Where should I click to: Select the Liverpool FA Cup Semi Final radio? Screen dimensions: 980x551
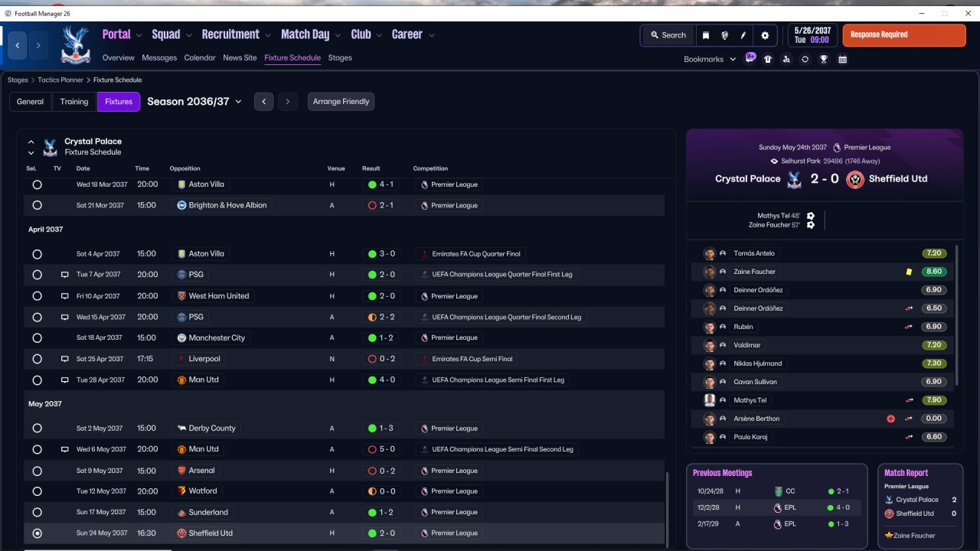[x=37, y=359]
